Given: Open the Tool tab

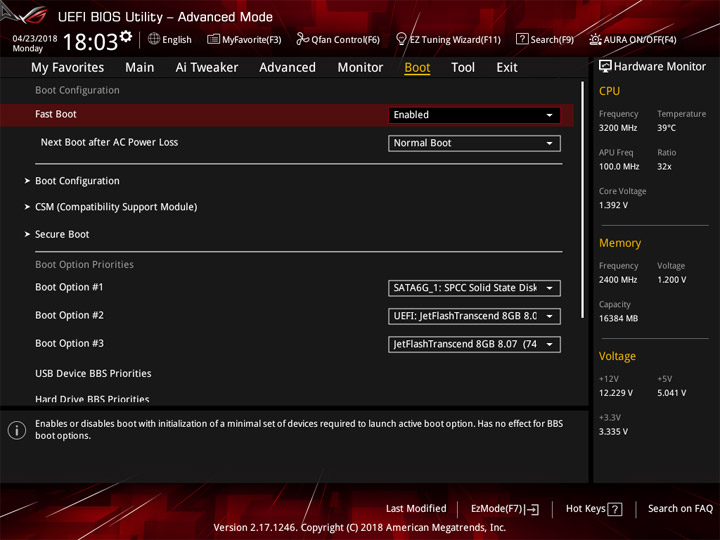Looking at the screenshot, I should [x=463, y=68].
